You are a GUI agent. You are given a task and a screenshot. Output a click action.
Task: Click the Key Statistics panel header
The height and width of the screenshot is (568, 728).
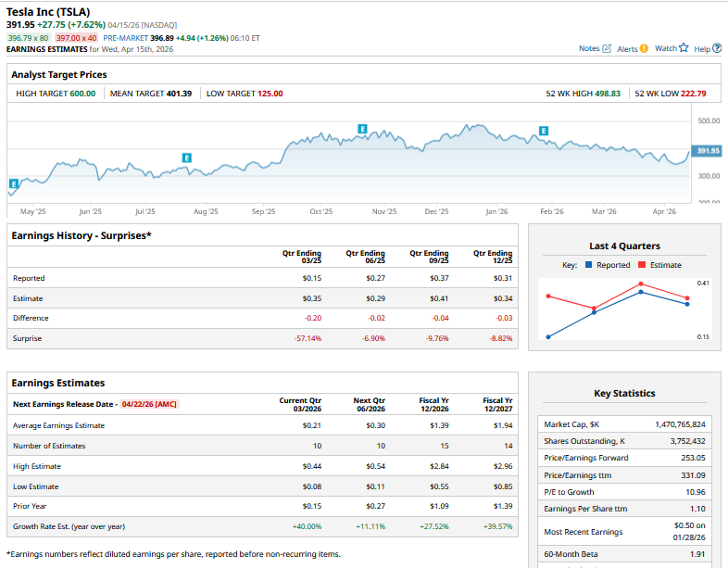point(624,393)
